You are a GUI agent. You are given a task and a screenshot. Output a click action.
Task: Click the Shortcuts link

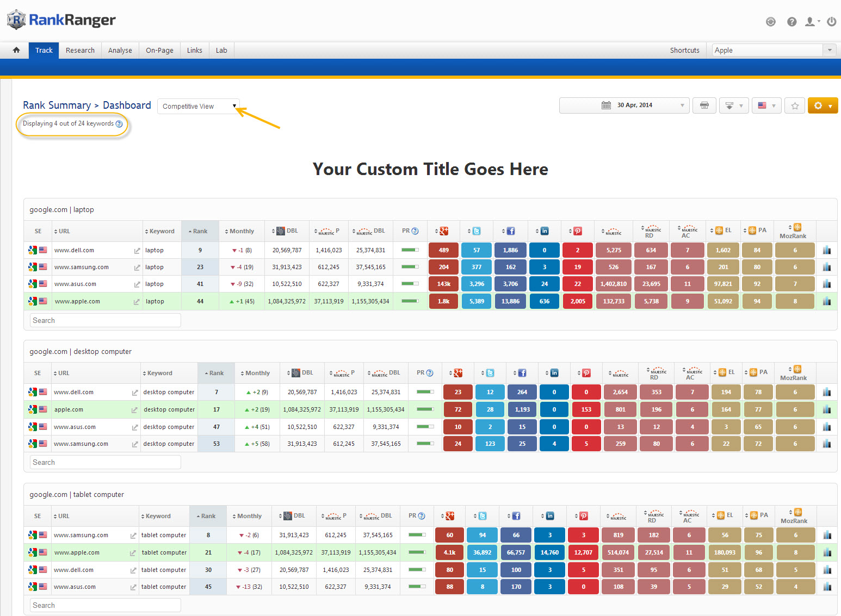[x=684, y=50]
